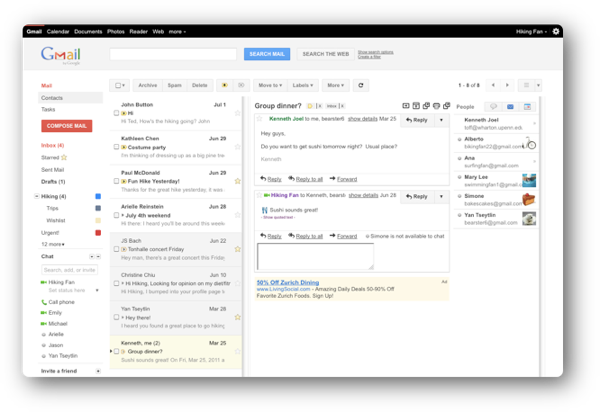This screenshot has height=412, width=600.
Task: Open Mary Lee's profile photo
Action: 529,180
